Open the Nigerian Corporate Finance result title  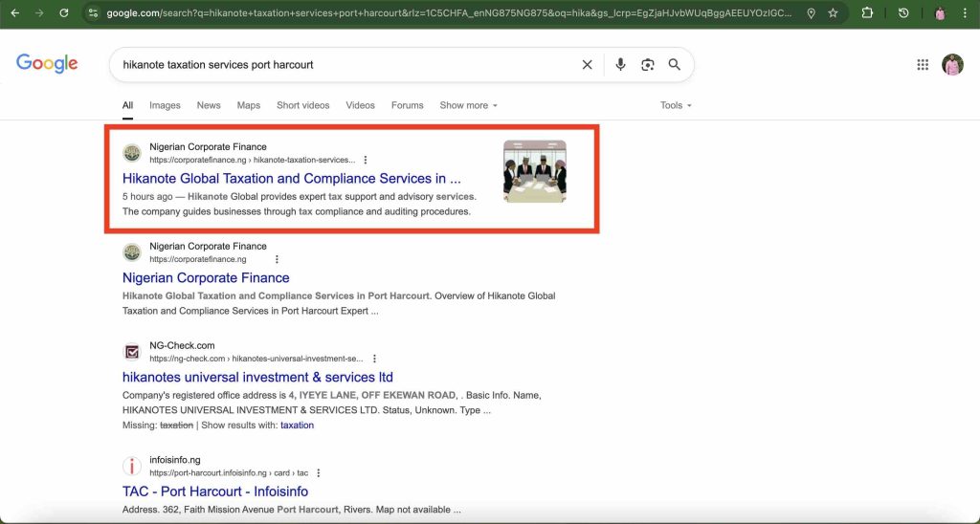206,278
